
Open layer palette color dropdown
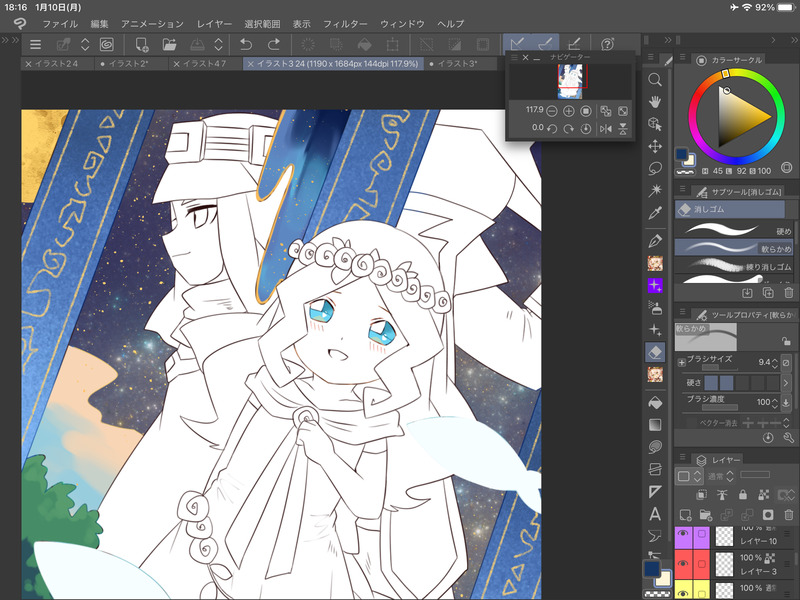click(x=689, y=476)
